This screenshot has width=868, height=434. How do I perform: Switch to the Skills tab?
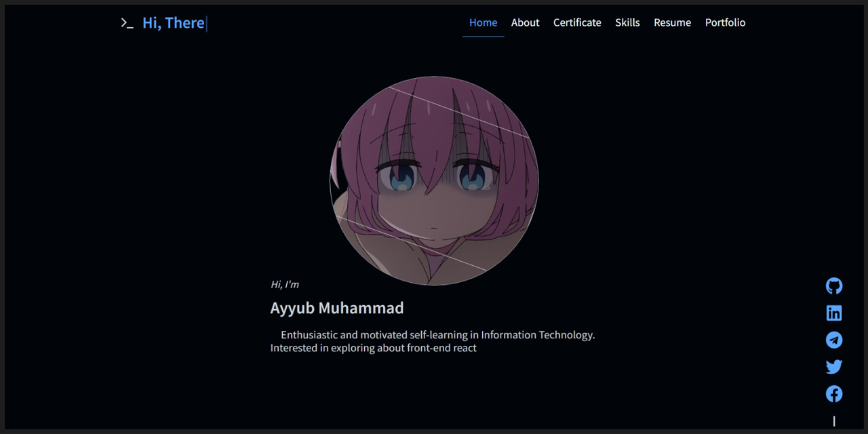tap(627, 22)
